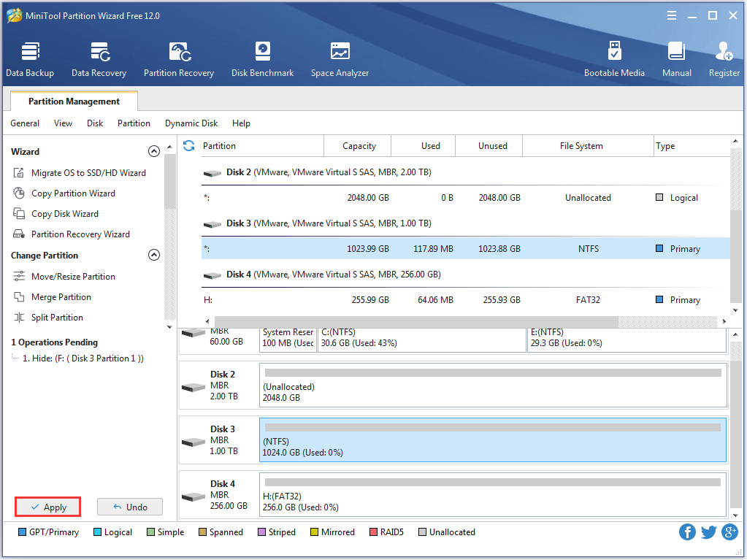Sort by the Unused column header
The width and height of the screenshot is (747, 560).
coord(489,146)
